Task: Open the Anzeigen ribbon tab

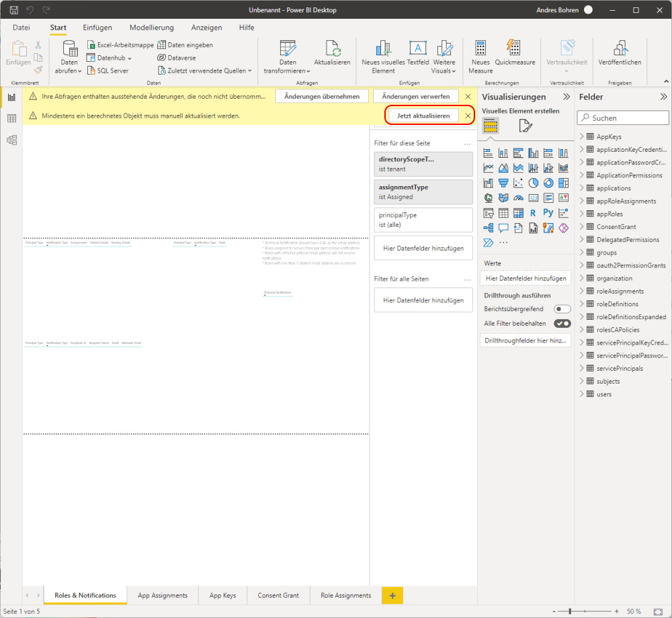Action: coord(206,28)
